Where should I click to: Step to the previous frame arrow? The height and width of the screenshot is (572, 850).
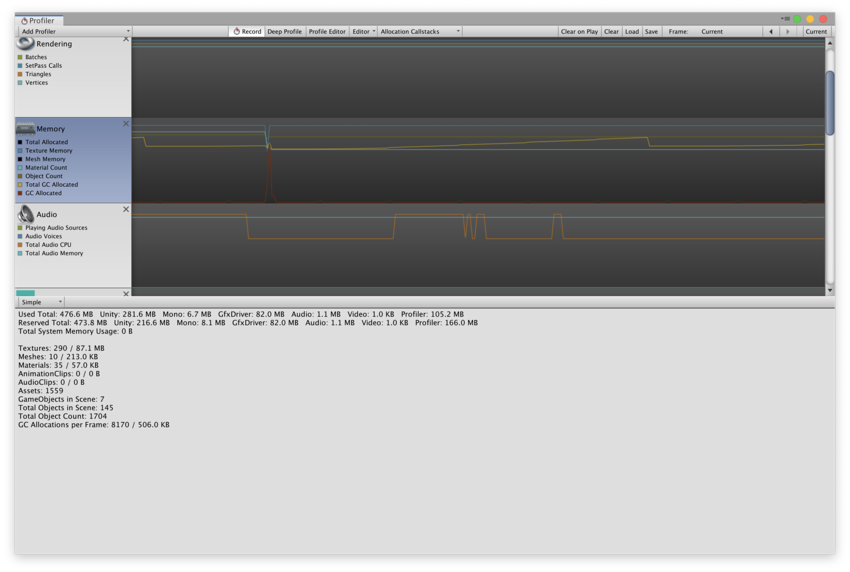tap(771, 31)
